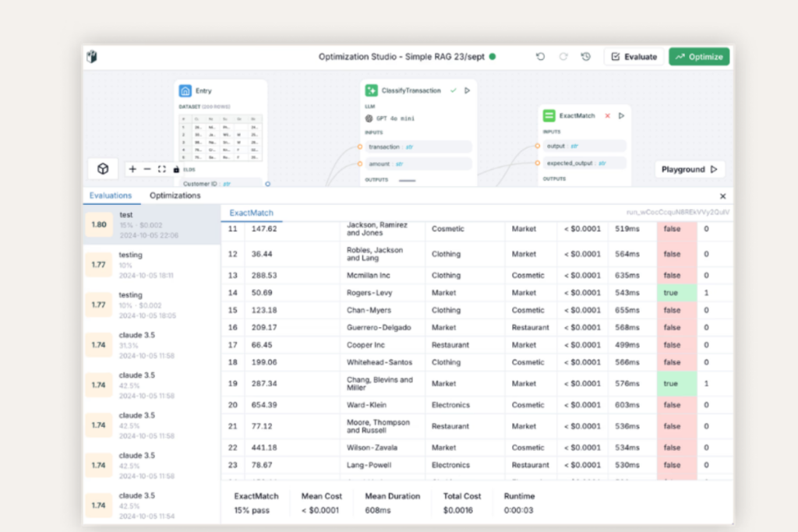Viewport: 798px width, 532px height.
Task: Click the ExactMatch output input field
Action: point(584,146)
